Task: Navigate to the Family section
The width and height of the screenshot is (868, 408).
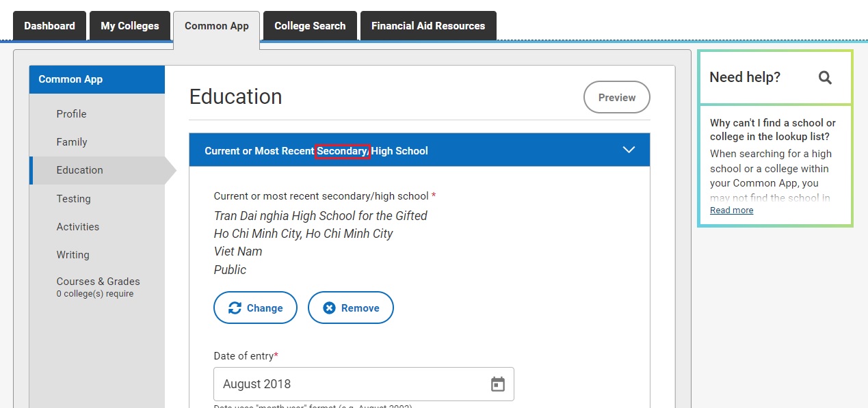Action: 72,142
